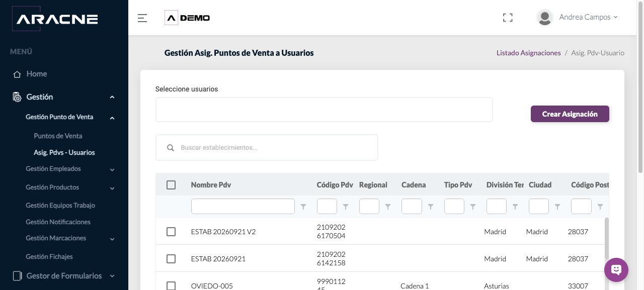The height and width of the screenshot is (290, 644).
Task: Click the ESTAB 20260921 V2 name cell
Action: pos(223,232)
